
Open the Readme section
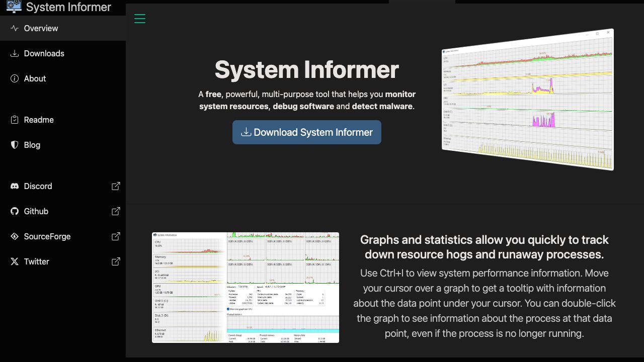tap(63, 120)
